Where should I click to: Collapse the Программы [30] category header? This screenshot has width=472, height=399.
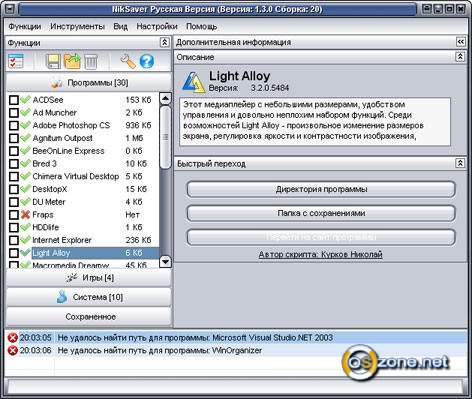(89, 82)
